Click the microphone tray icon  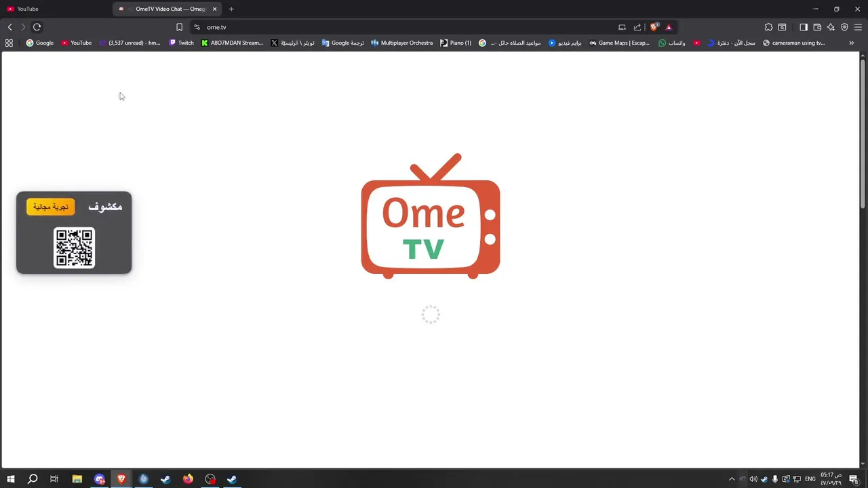775,479
